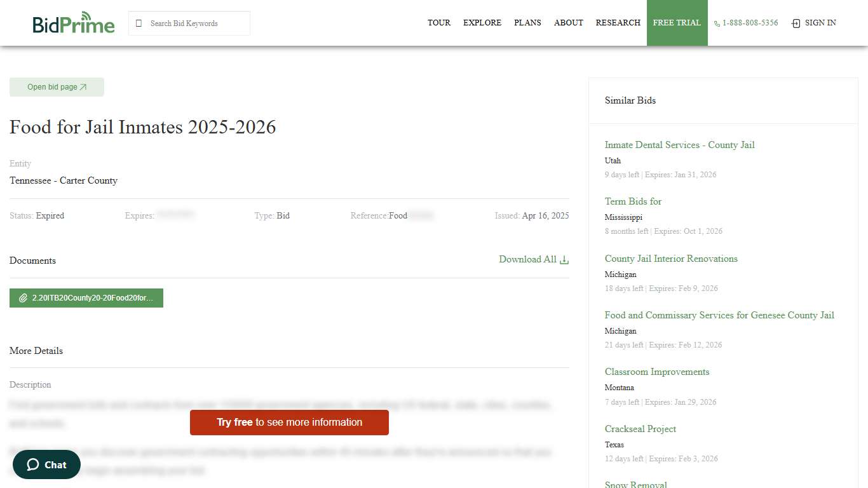Click the search magnifier icon
868x488 pixels.
click(139, 24)
